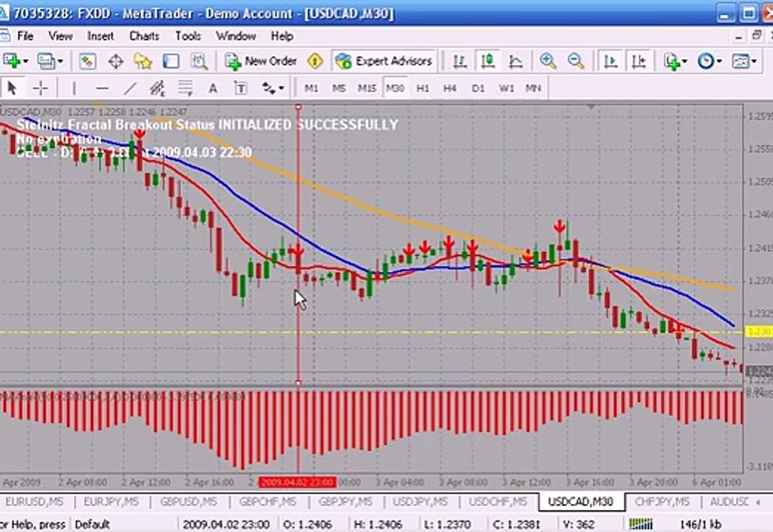Switch to M5 timeframe

tap(338, 88)
